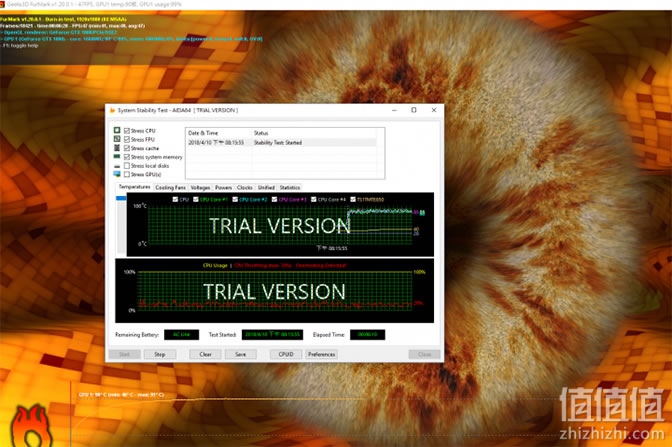Open the CPUID panel
The width and height of the screenshot is (672, 447).
click(286, 354)
